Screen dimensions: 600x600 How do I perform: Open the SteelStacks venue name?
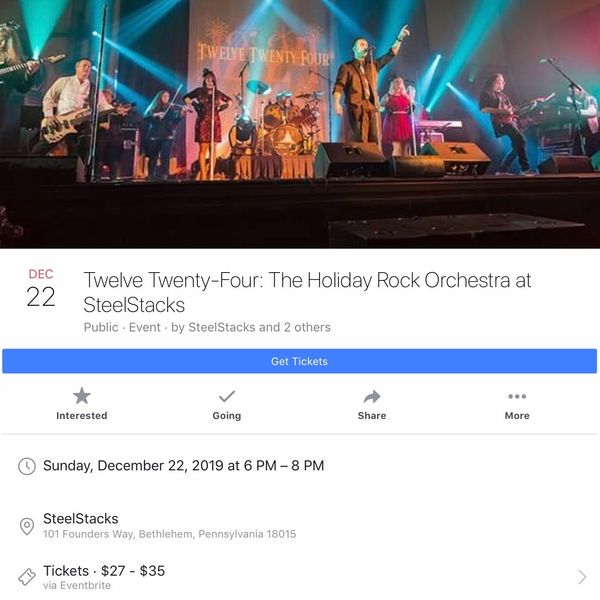(x=81, y=519)
